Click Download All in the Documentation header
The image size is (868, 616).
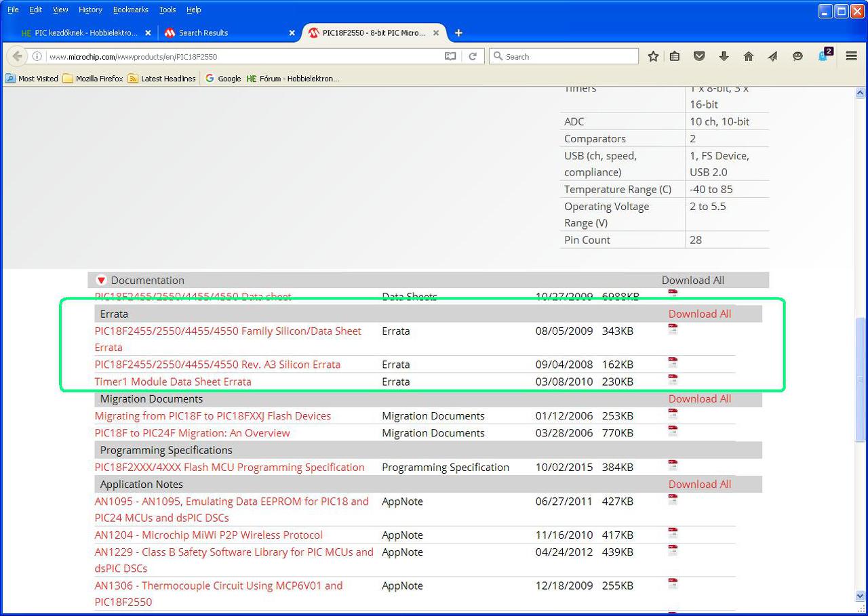tap(693, 280)
